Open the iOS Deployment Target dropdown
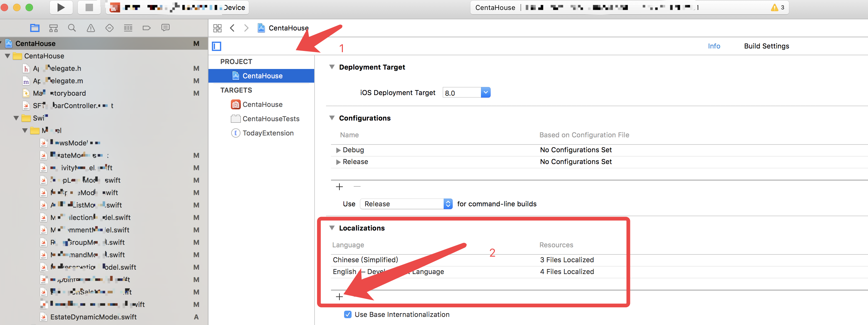 [485, 93]
